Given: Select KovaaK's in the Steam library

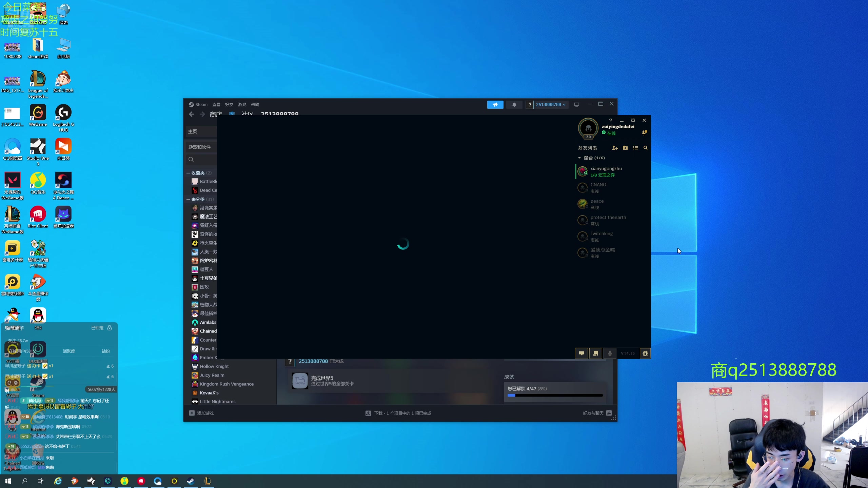Looking at the screenshot, I should tap(209, 393).
